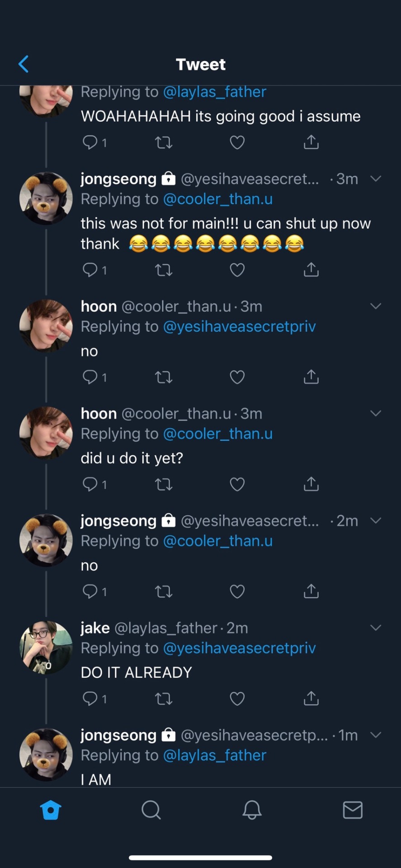Like jake's "DO IT ALREADY" tweet
The image size is (401, 868).
point(237,699)
